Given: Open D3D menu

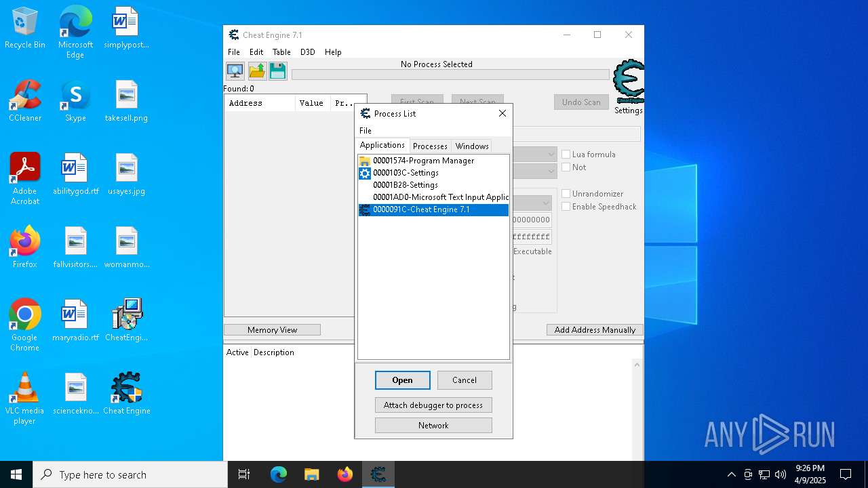Looking at the screenshot, I should [x=308, y=52].
